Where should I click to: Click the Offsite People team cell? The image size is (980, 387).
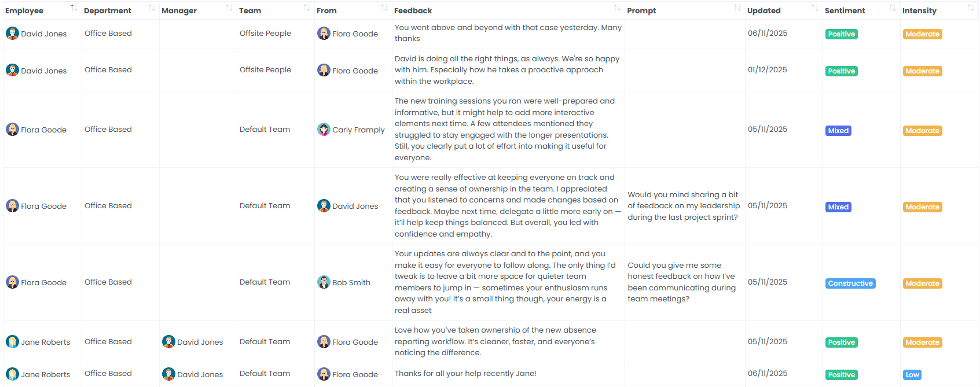pyautogui.click(x=266, y=33)
